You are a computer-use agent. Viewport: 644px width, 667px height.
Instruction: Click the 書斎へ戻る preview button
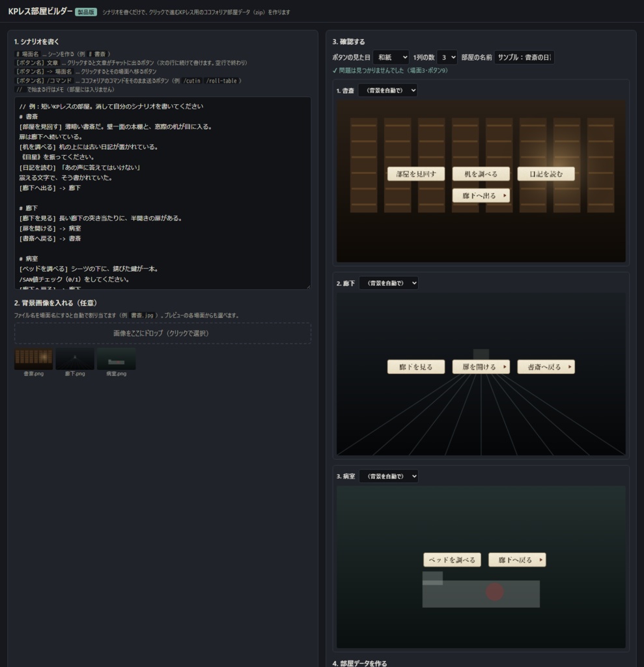coord(546,367)
